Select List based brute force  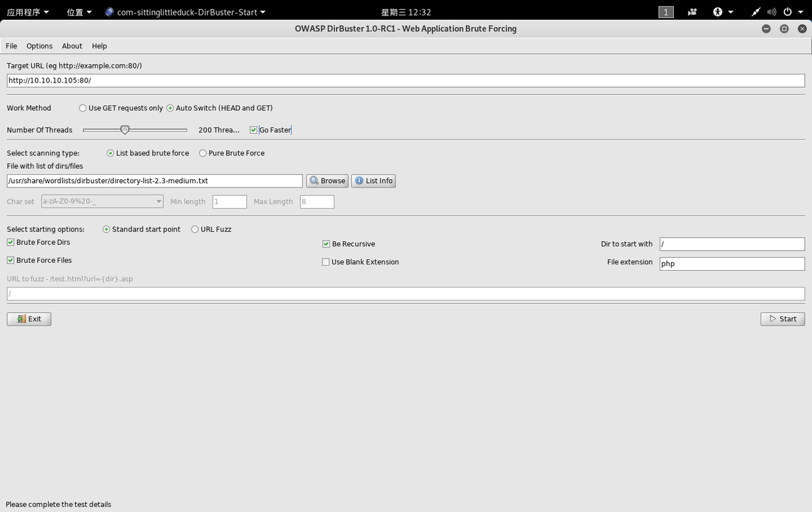(148, 154)
